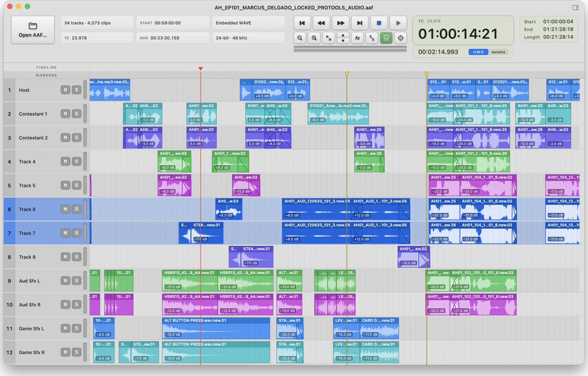Toggle the green track view icon
The height and width of the screenshot is (376, 588).
pyautogui.click(x=386, y=38)
